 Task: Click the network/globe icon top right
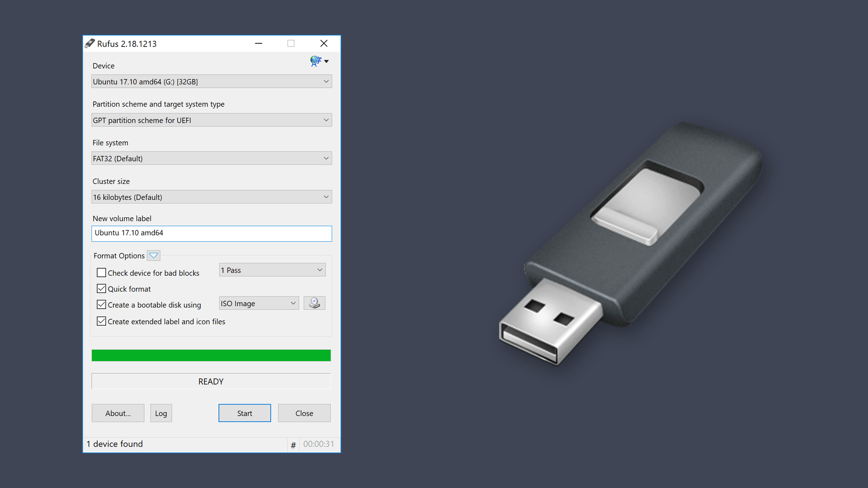click(316, 61)
